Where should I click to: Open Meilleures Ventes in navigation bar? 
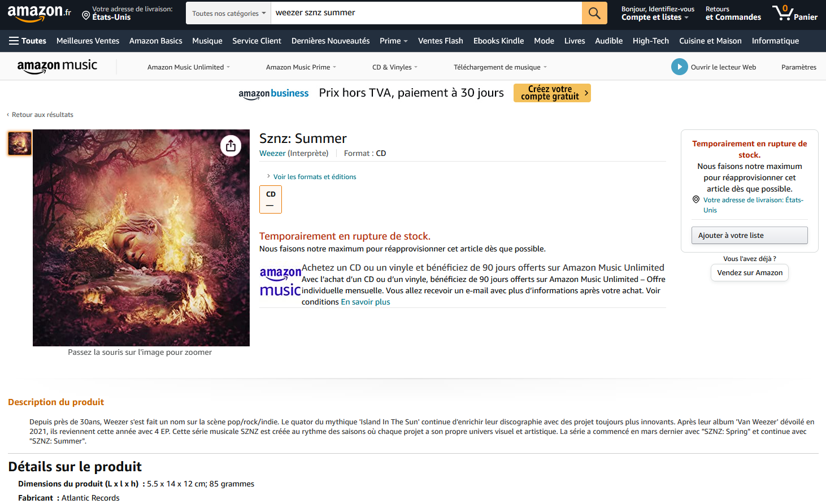click(x=88, y=41)
